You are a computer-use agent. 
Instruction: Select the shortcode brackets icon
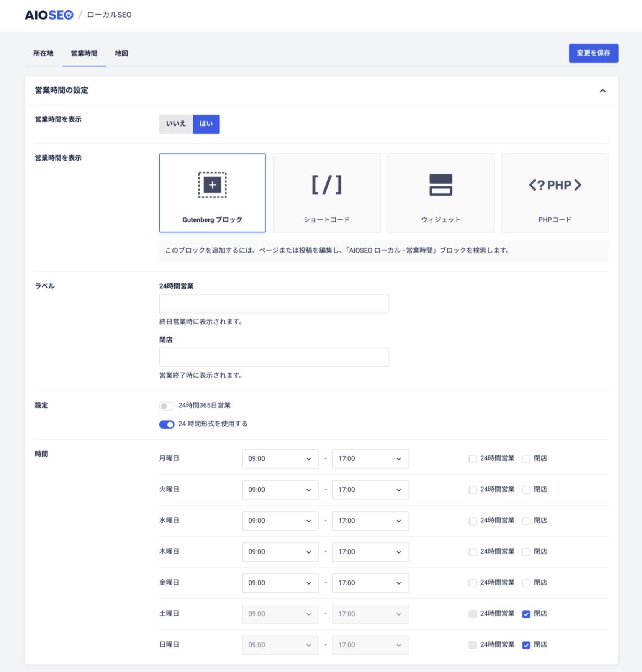pos(327,185)
